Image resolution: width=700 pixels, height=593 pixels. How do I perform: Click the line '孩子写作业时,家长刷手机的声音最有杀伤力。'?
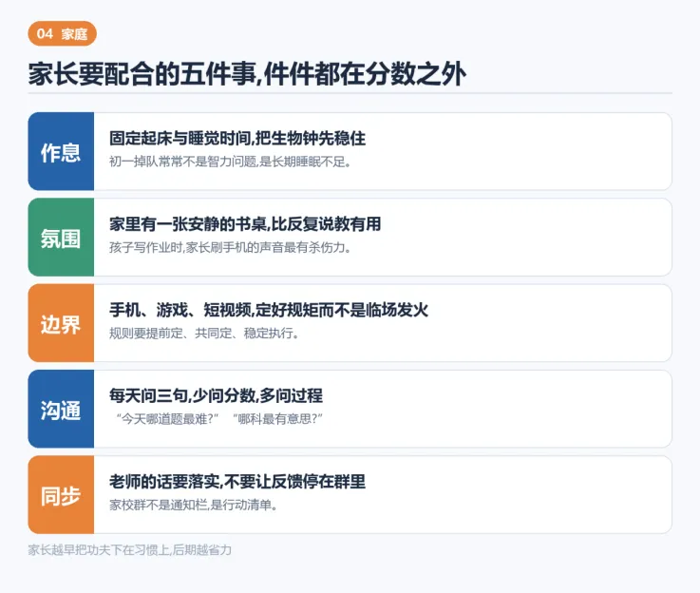(230, 247)
